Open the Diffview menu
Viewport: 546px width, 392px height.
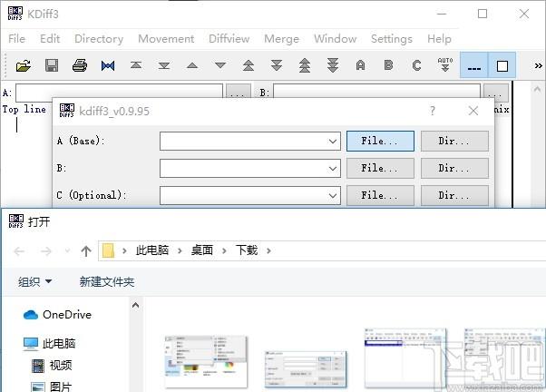229,39
